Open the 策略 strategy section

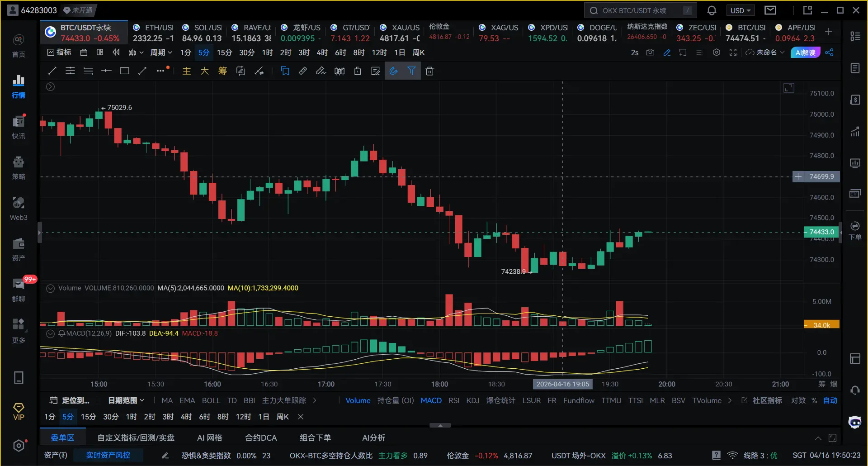19,168
